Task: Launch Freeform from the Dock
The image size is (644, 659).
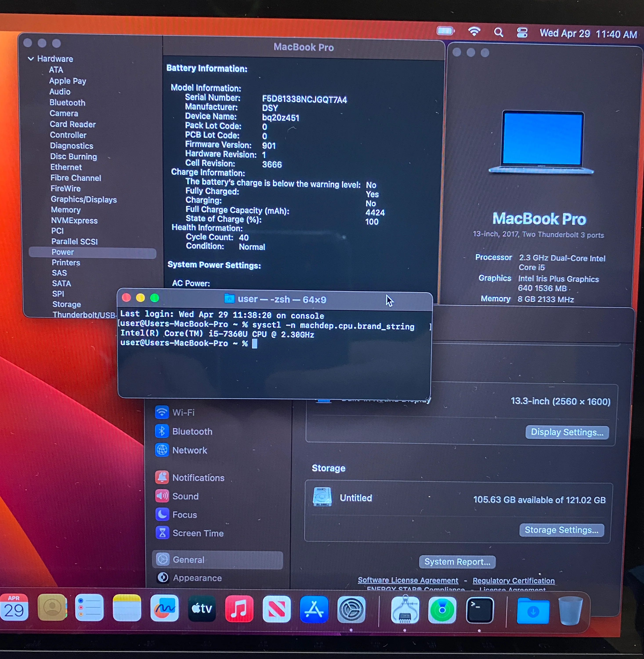Action: (164, 609)
